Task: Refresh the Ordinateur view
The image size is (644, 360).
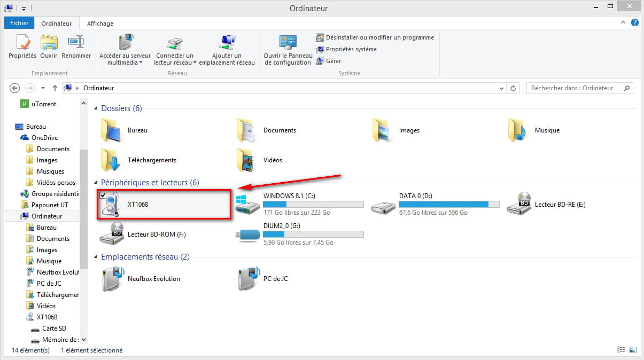Action: tap(513, 88)
